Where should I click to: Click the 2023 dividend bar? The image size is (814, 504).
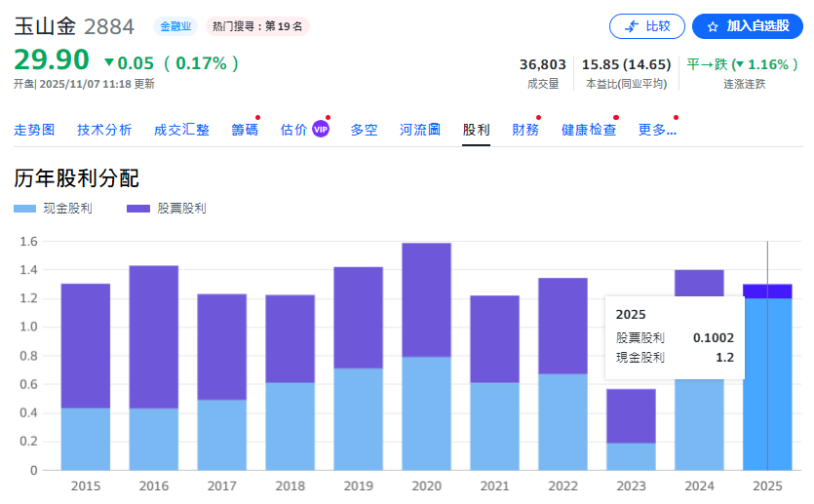(x=632, y=430)
